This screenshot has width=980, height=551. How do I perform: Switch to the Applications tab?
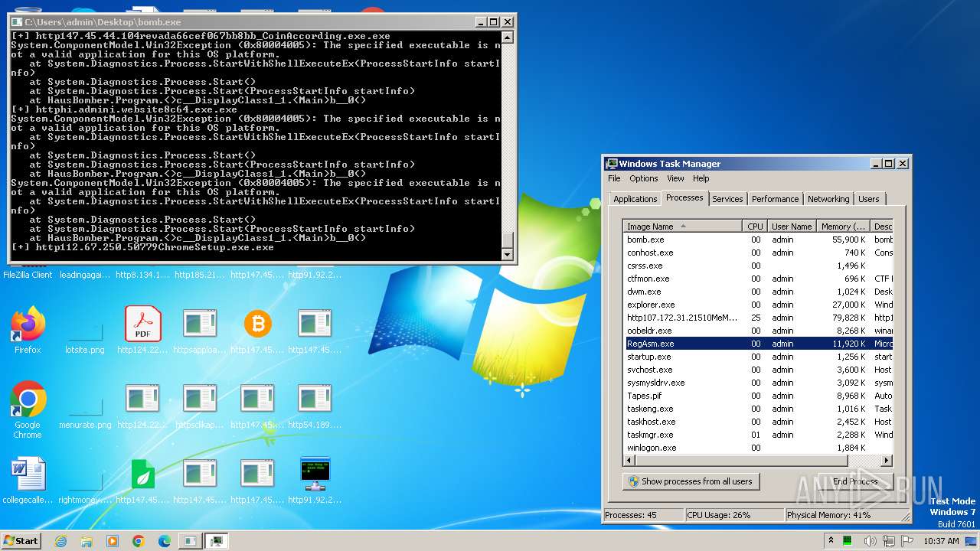click(x=635, y=199)
